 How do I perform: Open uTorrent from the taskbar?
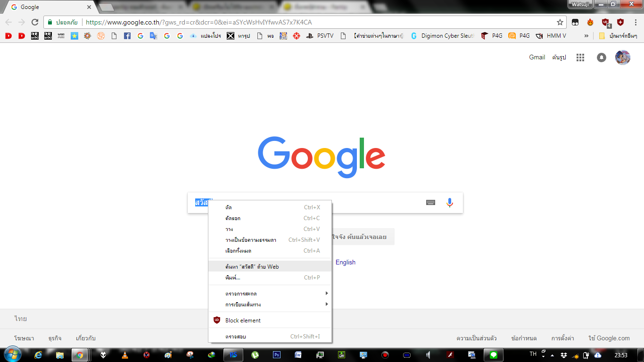pyautogui.click(x=255, y=355)
